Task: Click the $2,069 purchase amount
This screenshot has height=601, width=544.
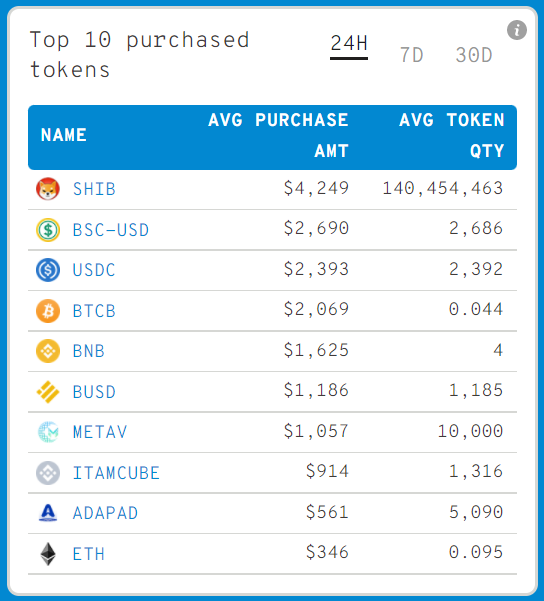Action: pyautogui.click(x=316, y=309)
